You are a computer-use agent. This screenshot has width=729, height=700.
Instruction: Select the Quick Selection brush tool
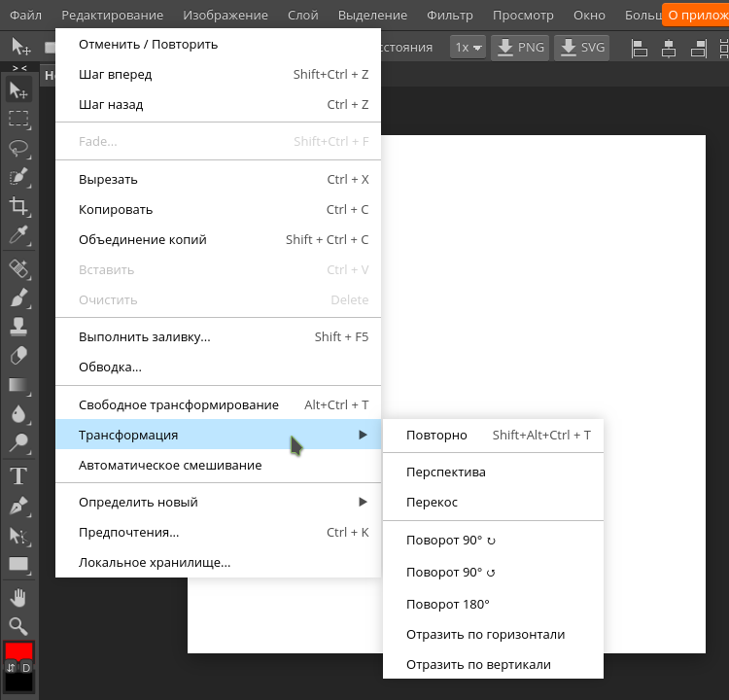[x=18, y=177]
